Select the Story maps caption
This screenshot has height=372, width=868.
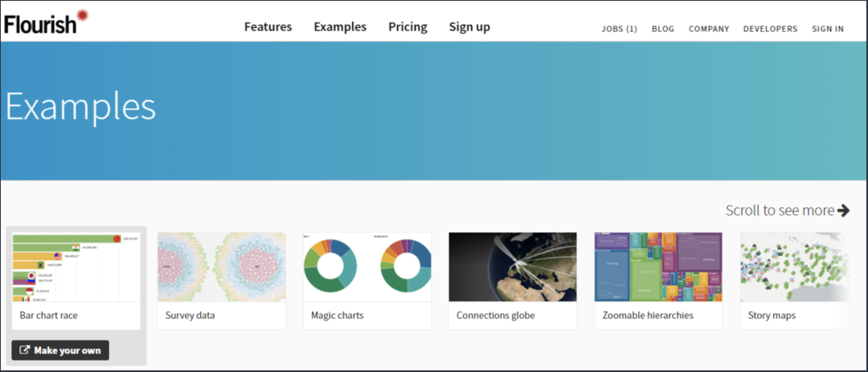(x=772, y=316)
